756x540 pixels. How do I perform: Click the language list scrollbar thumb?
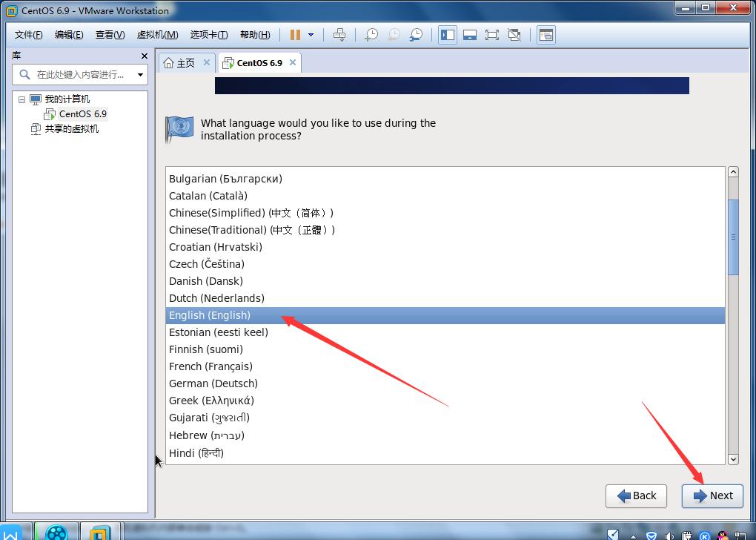click(733, 237)
